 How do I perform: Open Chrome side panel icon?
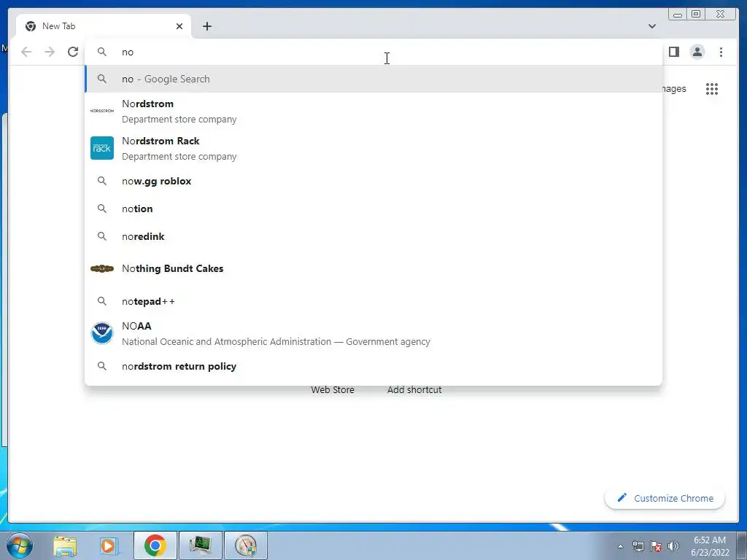[673, 52]
